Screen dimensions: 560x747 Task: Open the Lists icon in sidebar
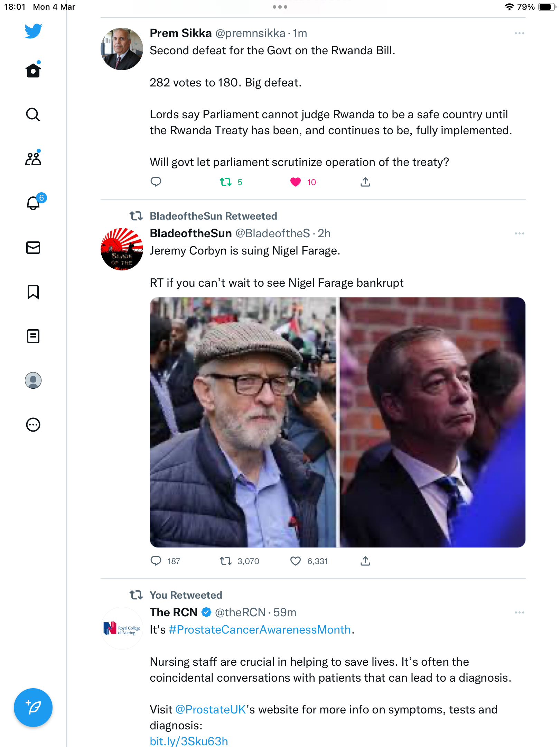click(x=33, y=336)
